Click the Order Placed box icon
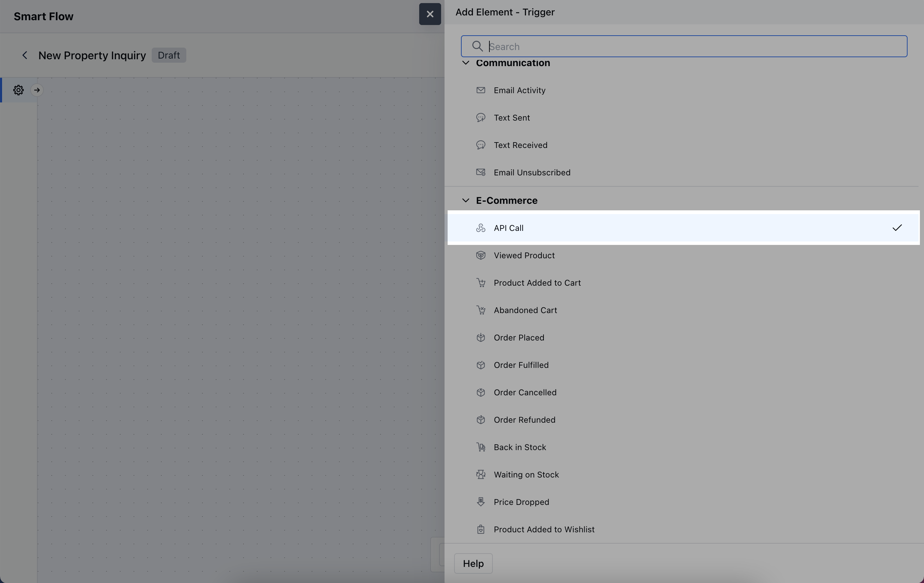Image resolution: width=924 pixels, height=583 pixels. click(x=480, y=338)
